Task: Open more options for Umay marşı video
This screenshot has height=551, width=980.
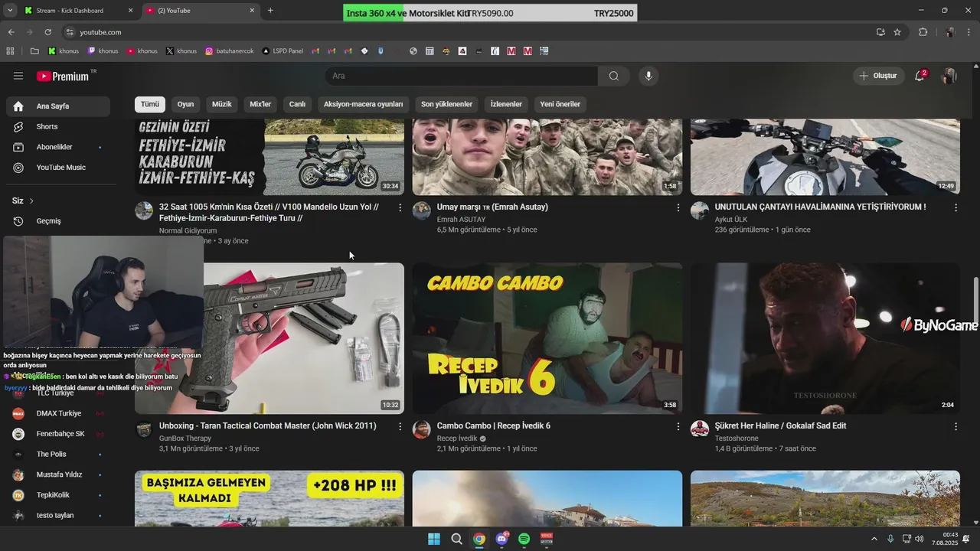Action: point(678,207)
